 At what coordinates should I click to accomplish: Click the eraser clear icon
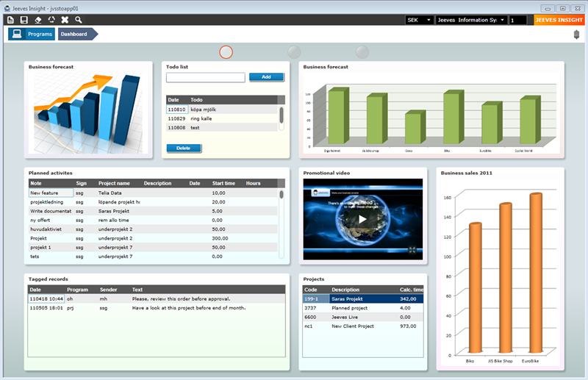click(x=38, y=20)
